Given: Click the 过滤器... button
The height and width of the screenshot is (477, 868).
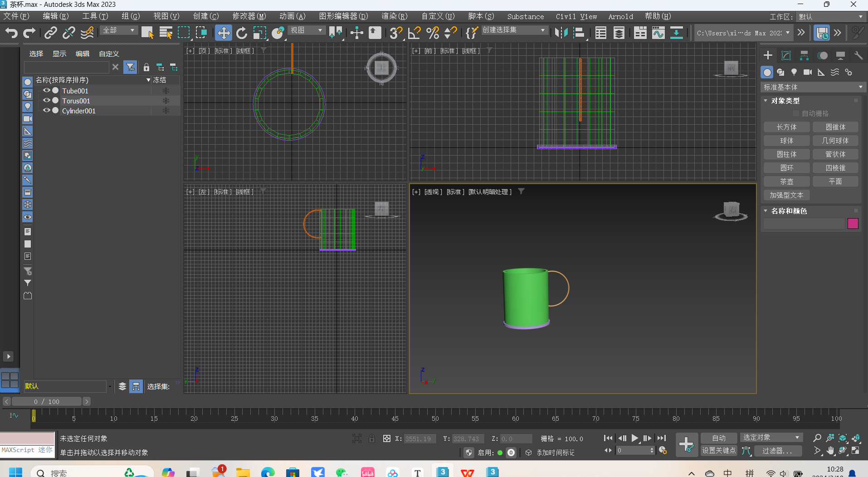Looking at the screenshot, I should [x=777, y=451].
